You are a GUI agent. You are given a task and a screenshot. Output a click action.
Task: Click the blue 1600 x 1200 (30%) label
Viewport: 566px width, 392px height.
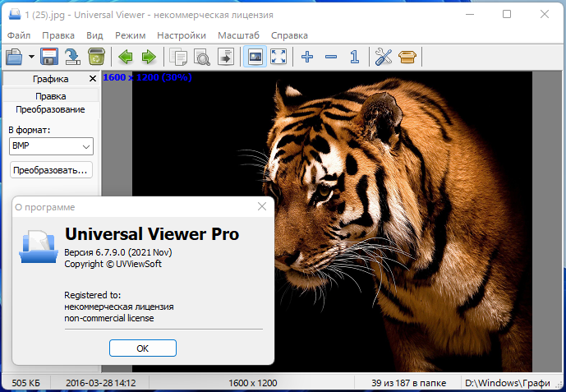tap(147, 77)
